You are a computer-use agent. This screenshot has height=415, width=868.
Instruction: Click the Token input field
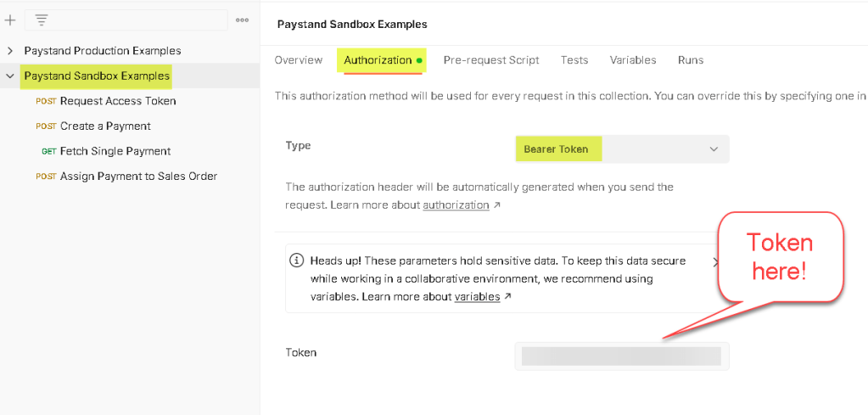(x=621, y=356)
